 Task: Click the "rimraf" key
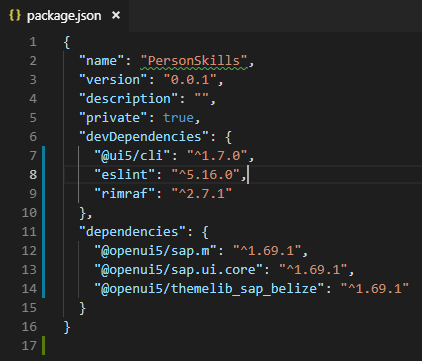click(x=125, y=194)
